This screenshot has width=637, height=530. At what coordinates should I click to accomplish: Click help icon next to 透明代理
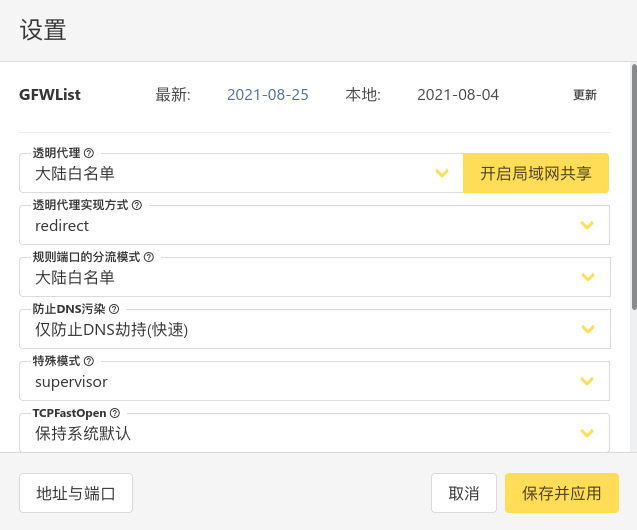pyautogui.click(x=89, y=153)
